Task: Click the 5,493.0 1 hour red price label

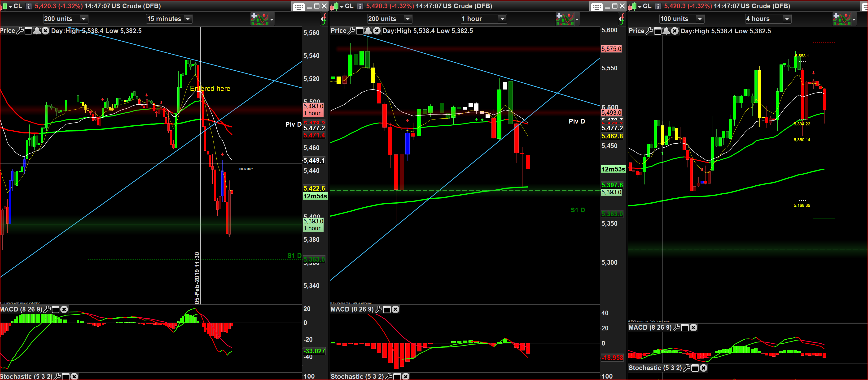Action: [x=313, y=110]
